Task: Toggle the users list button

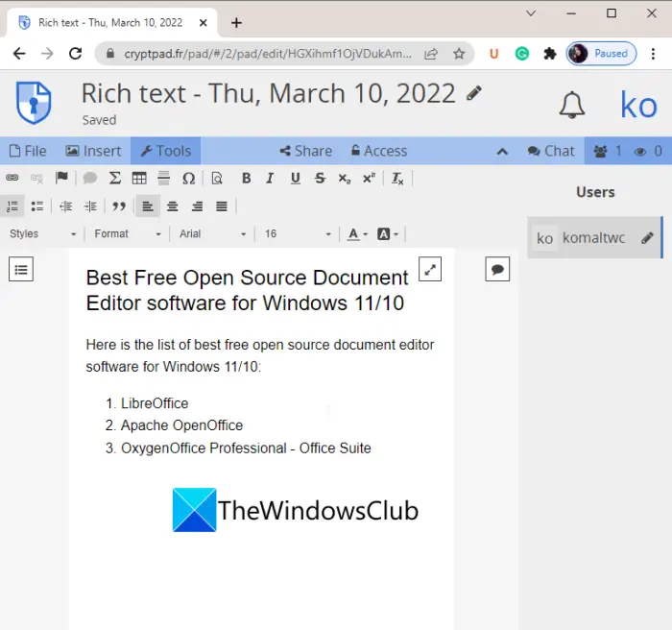Action: [628, 151]
